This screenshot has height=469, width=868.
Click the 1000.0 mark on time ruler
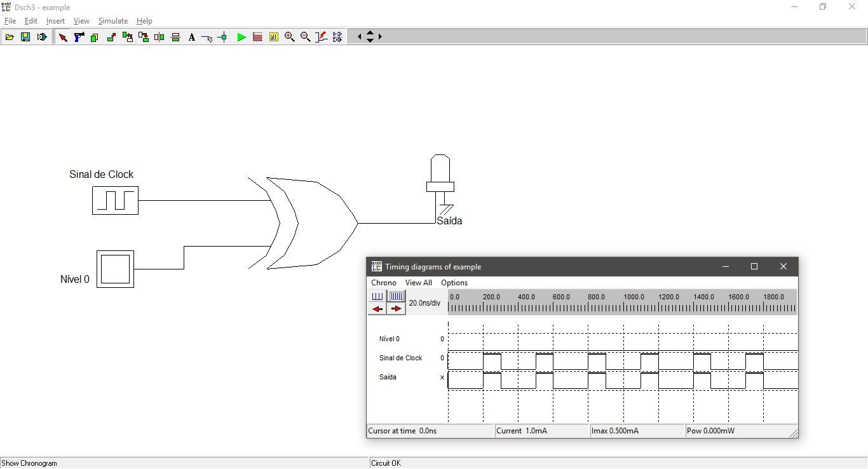coord(634,297)
